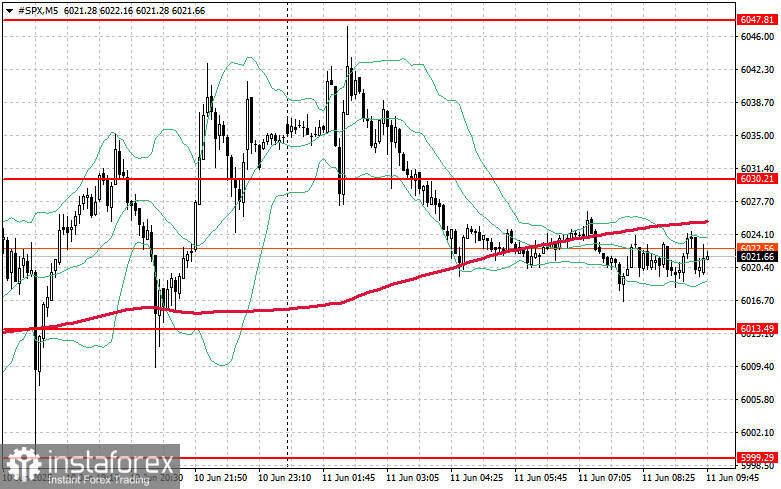781x489 pixels.
Task: Click the 6031.40 price axis label
Action: pyautogui.click(x=757, y=168)
